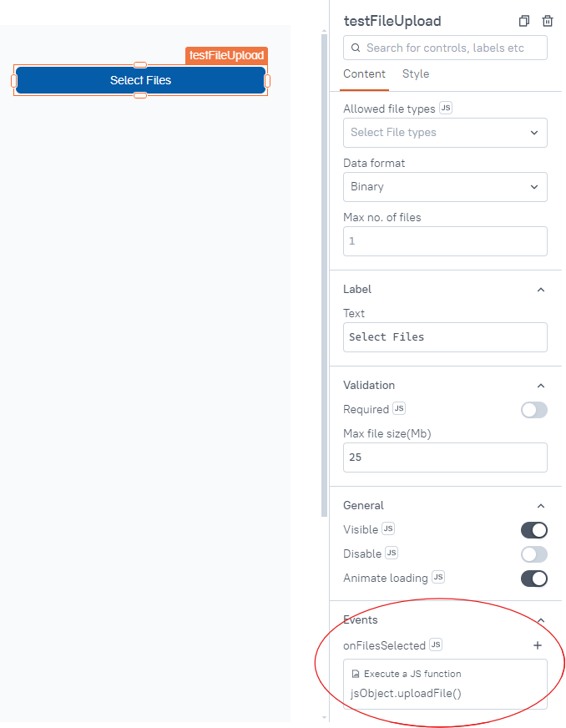Screen dimensions: 566x728
Task: Click the copy widget icon
Action: click(524, 22)
